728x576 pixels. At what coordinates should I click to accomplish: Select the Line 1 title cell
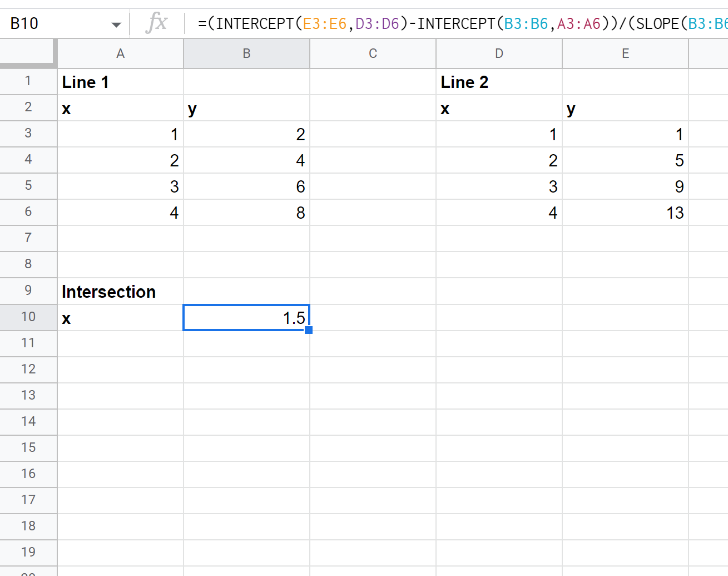tap(120, 82)
